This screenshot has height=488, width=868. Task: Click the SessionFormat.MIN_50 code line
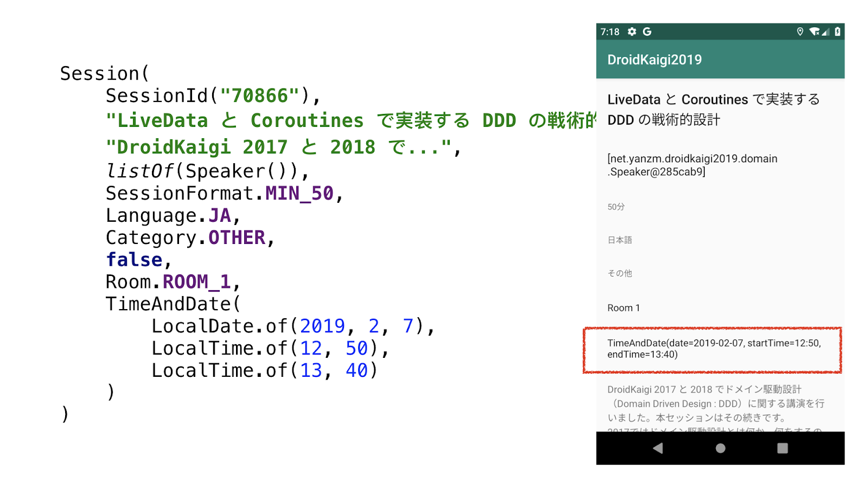pyautogui.click(x=225, y=194)
